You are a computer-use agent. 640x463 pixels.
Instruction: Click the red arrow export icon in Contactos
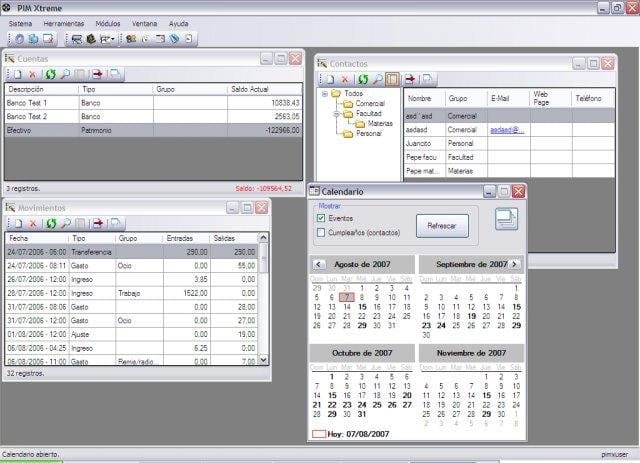pos(410,79)
